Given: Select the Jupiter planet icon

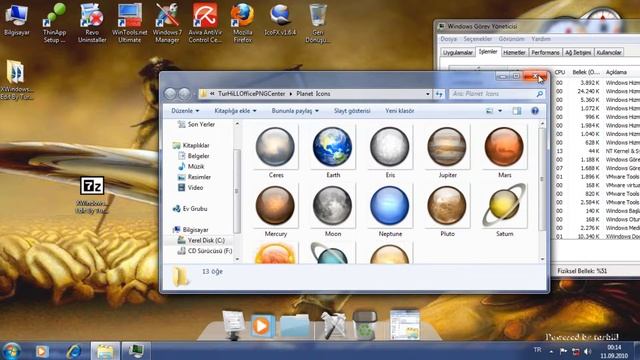Looking at the screenshot, I should 447,152.
